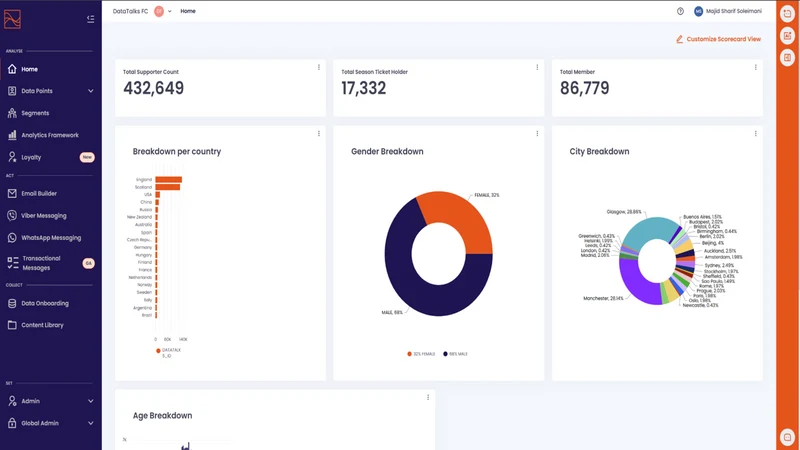Screen dimensions: 800x450
Task: Click the Data Points icon
Action: [x=12, y=91]
